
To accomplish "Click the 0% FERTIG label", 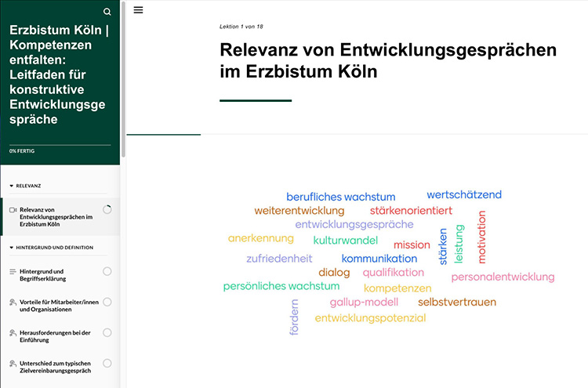I will [22, 151].
